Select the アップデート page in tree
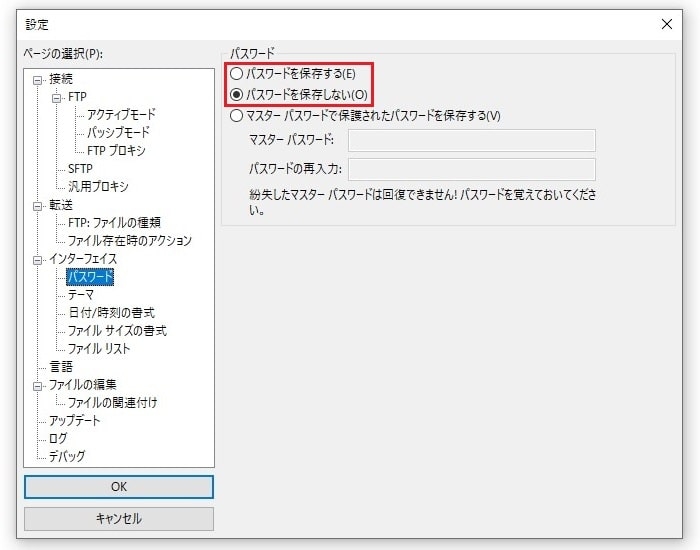 pos(75,421)
